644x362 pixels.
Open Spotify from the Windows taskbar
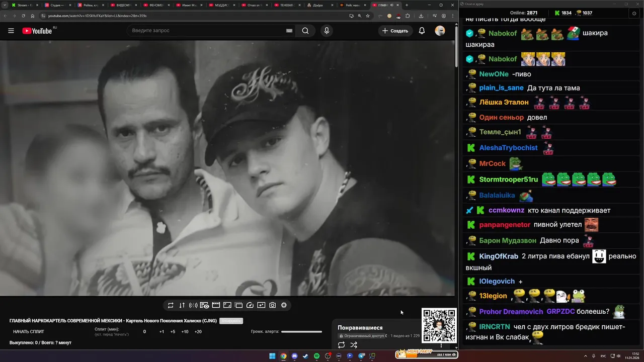coord(316,356)
